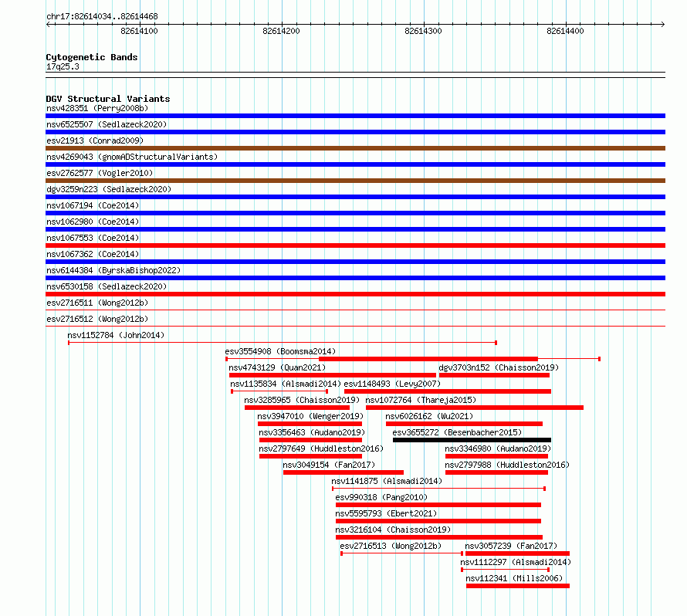Select nsv112341 (Mills2006) label
The width and height of the screenshot is (687, 616).
coord(514,578)
